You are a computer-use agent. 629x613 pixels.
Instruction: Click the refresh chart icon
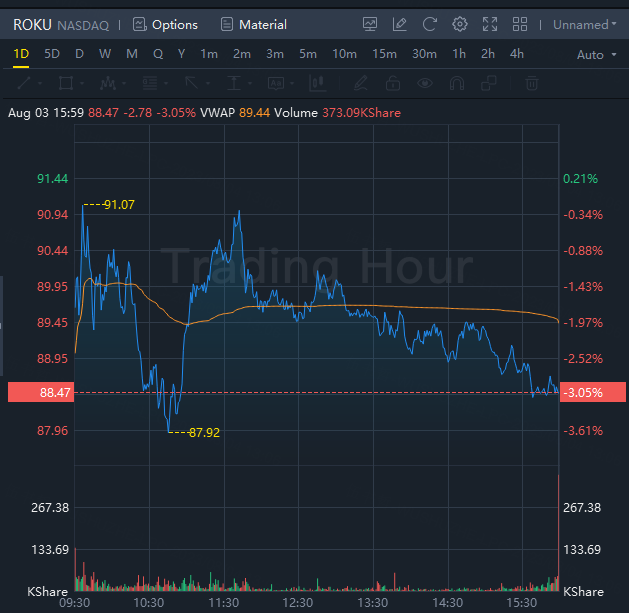tap(429, 24)
